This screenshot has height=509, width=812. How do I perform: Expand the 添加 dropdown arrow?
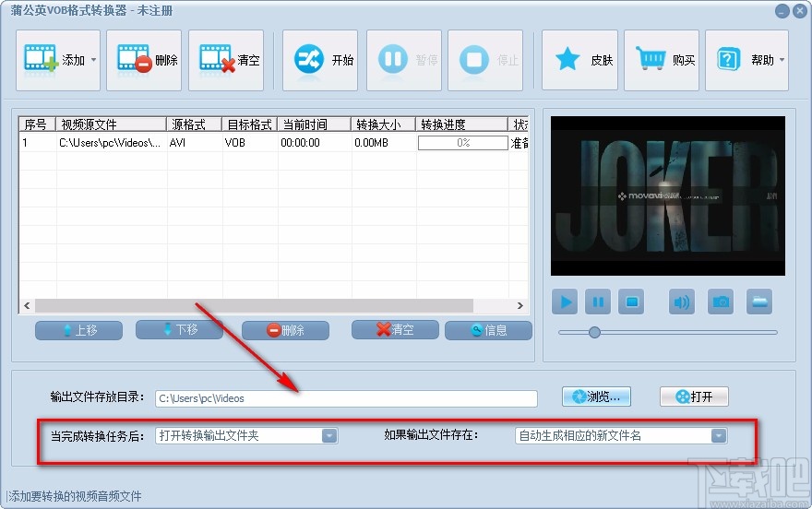94,60
